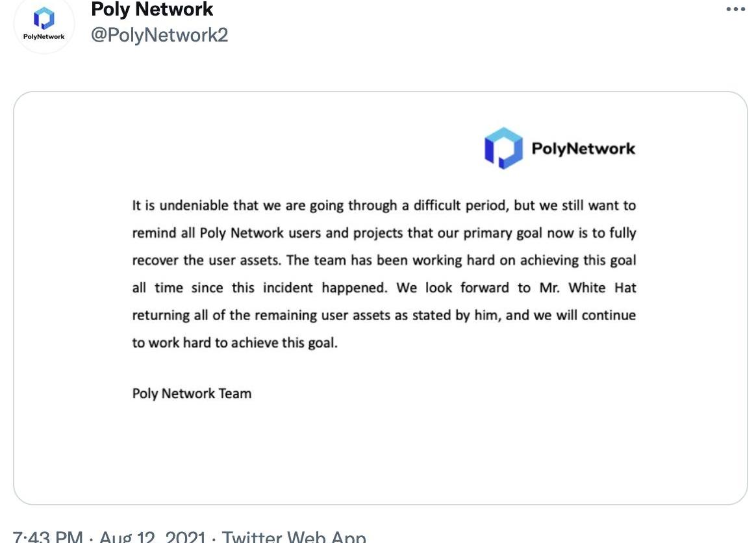
Task: Click the PolyNetwork wordmark in the letter
Action: point(583,148)
